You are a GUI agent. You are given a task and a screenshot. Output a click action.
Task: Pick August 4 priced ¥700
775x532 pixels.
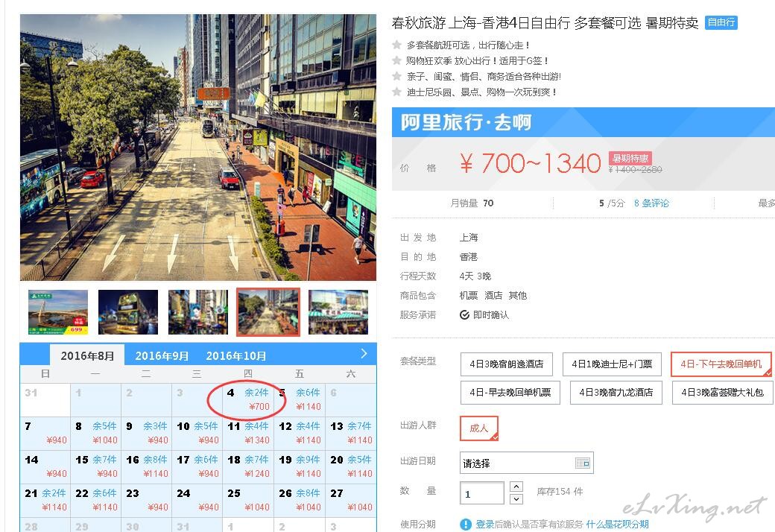coord(247,399)
